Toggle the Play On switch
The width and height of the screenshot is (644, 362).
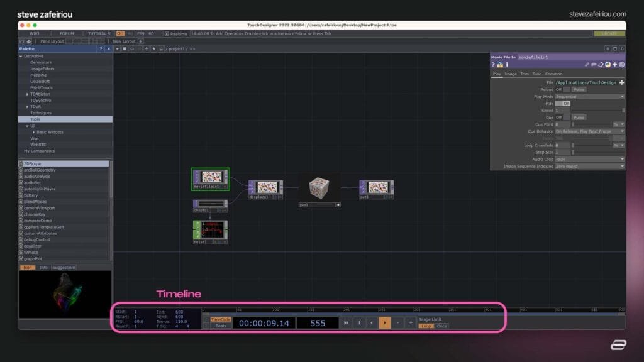tap(562, 104)
